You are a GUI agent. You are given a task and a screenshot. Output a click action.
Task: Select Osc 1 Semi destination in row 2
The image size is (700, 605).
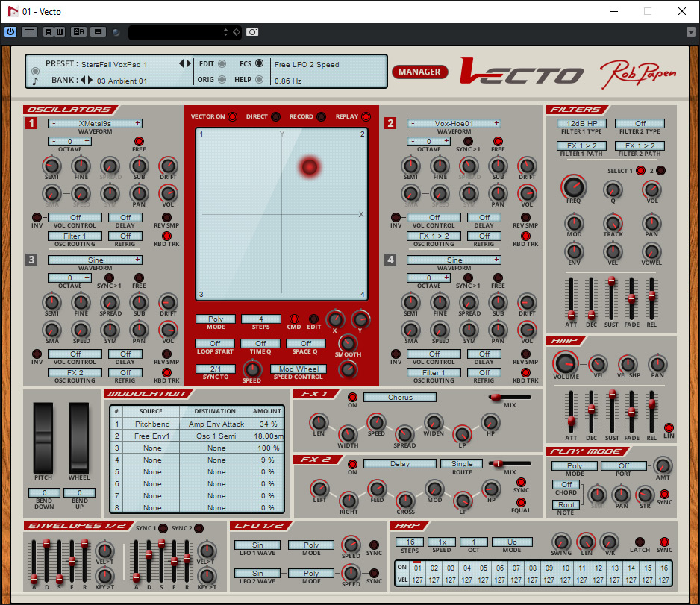click(216, 436)
